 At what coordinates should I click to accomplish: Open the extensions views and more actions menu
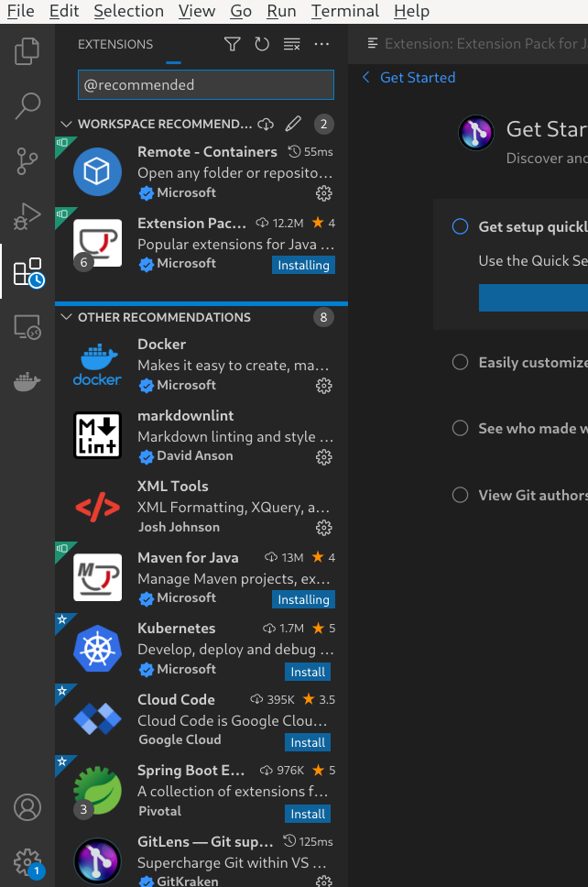pos(321,44)
